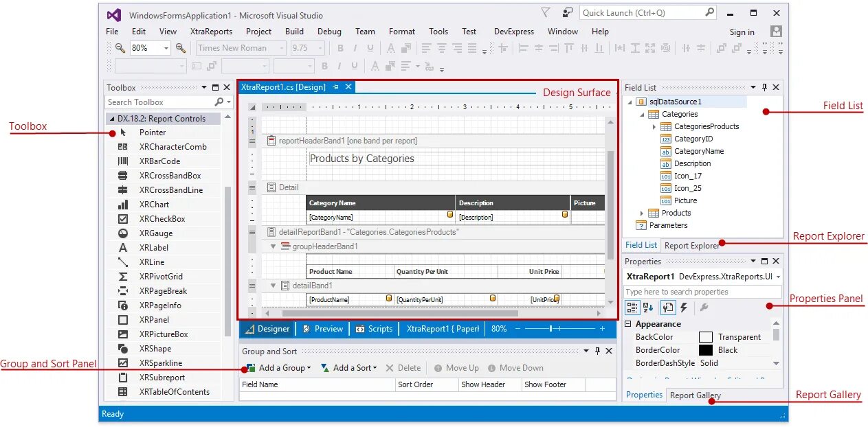868x427 pixels.
Task: Show events lightning icon in Properties
Action: [x=684, y=308]
